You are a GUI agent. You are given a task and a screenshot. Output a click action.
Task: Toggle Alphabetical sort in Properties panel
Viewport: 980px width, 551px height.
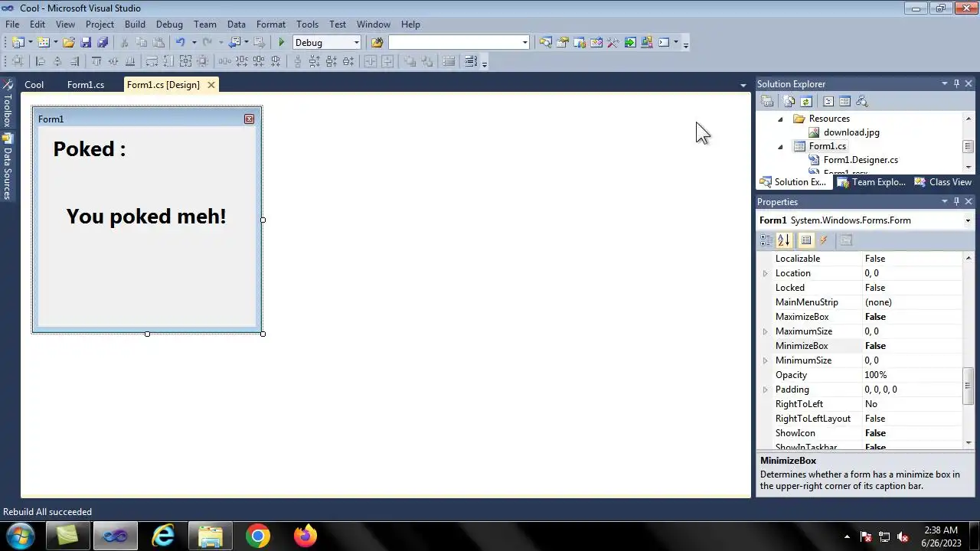coord(783,240)
